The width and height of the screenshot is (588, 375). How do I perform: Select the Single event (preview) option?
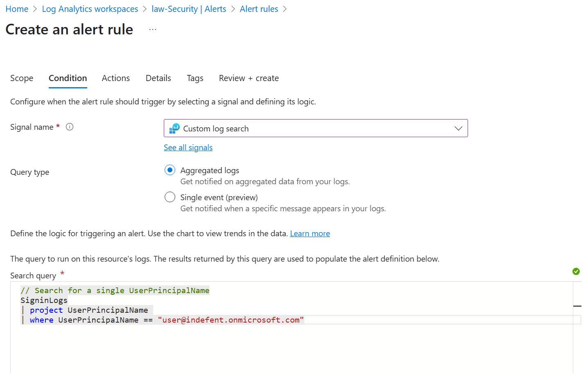click(x=170, y=197)
